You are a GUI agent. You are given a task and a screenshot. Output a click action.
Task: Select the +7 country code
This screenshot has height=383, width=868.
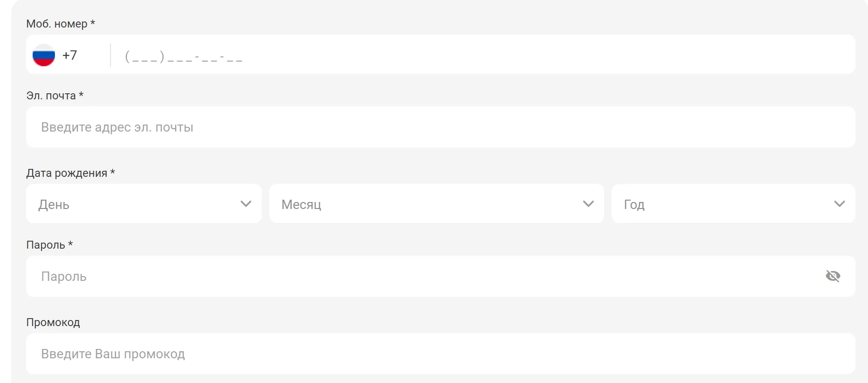point(70,55)
